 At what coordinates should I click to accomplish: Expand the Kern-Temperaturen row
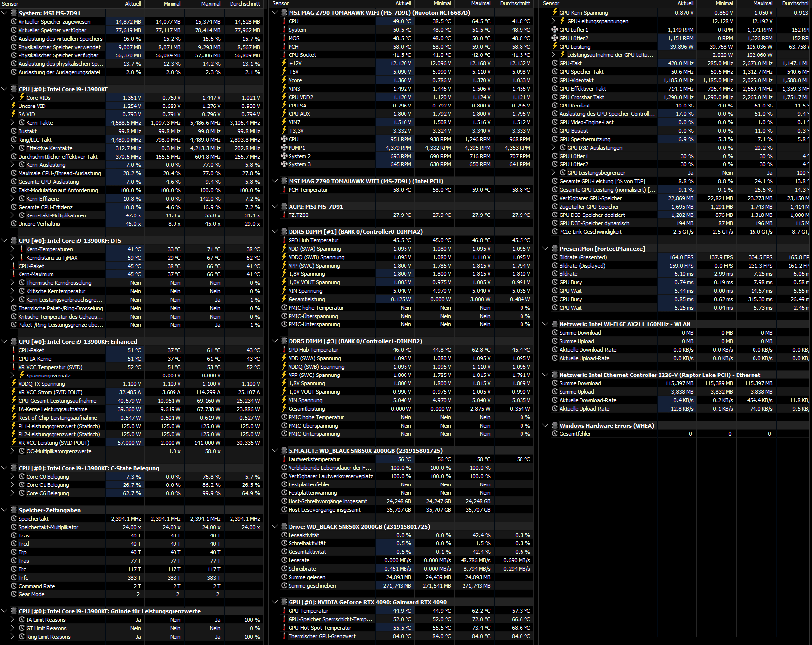click(x=12, y=249)
